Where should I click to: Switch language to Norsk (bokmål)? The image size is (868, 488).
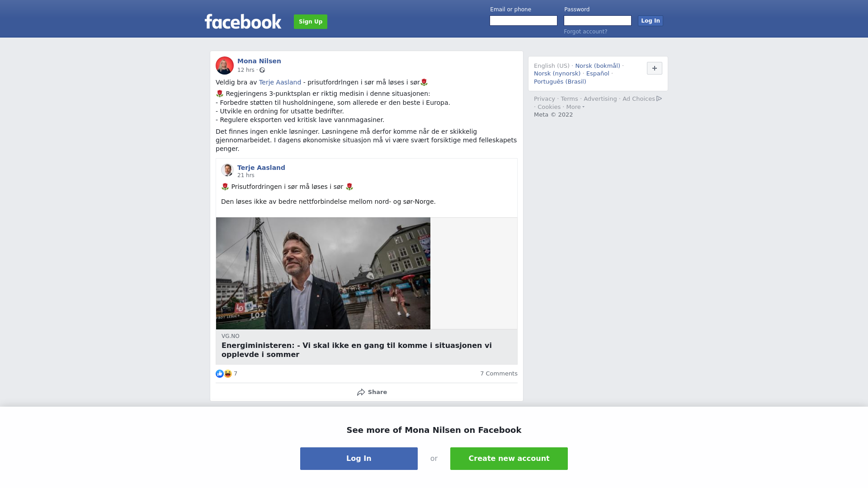[598, 66]
